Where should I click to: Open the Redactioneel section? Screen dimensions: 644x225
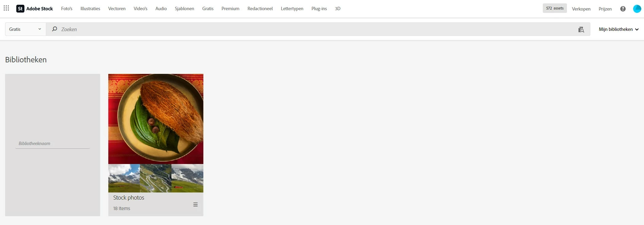[x=260, y=9]
